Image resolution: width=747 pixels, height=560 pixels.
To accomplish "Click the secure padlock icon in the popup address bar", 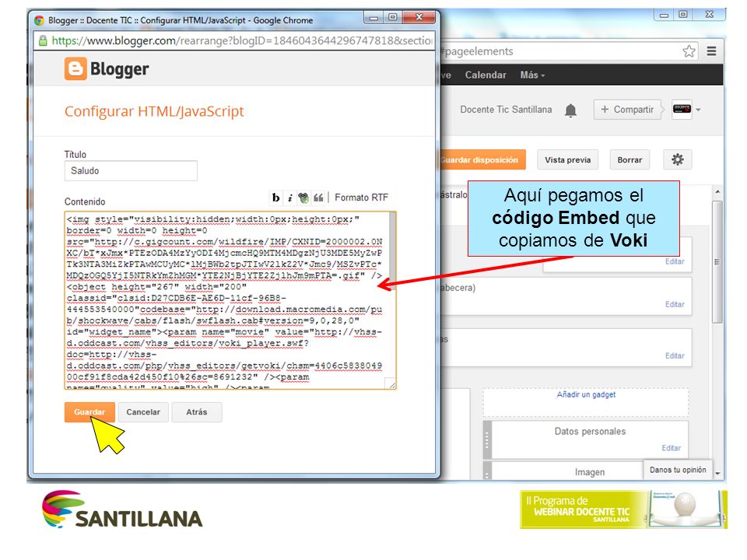I will tap(43, 41).
